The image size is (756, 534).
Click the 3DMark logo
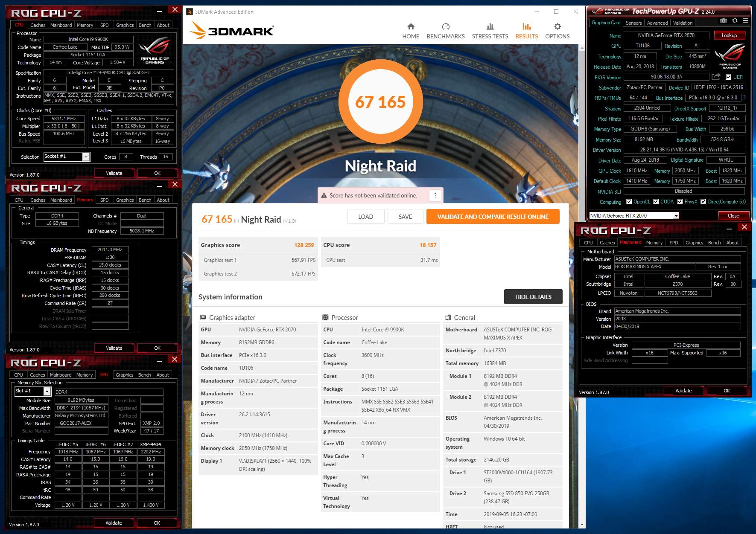232,30
